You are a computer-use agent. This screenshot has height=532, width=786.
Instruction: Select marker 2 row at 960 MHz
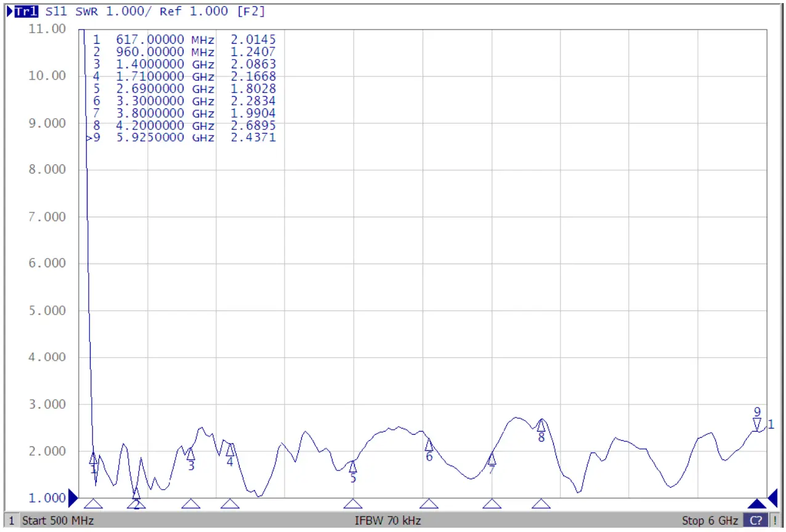click(184, 52)
